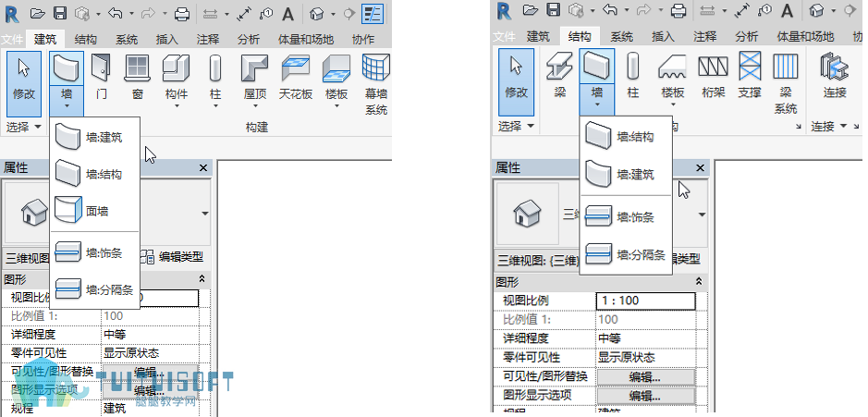This screenshot has width=868, height=417.
Task: Choose Wall: Structural (墙:结构) in the left menu
Action: click(x=94, y=175)
